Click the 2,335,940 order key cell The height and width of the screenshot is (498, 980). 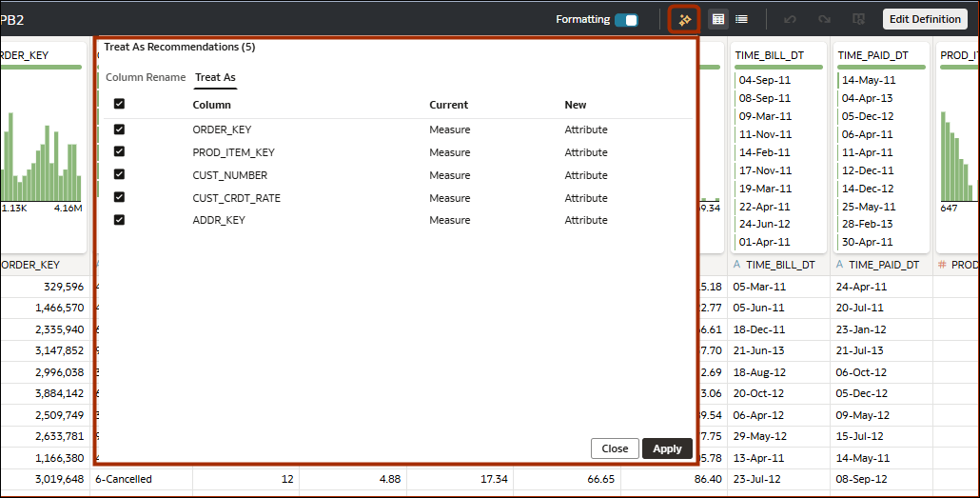(45, 329)
